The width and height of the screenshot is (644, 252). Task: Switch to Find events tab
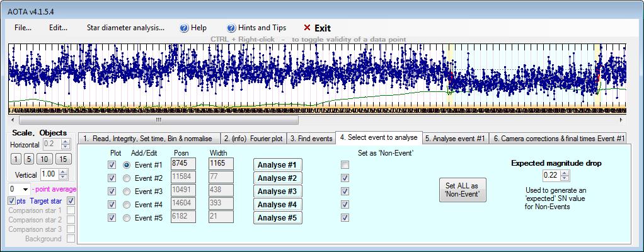[x=311, y=139]
